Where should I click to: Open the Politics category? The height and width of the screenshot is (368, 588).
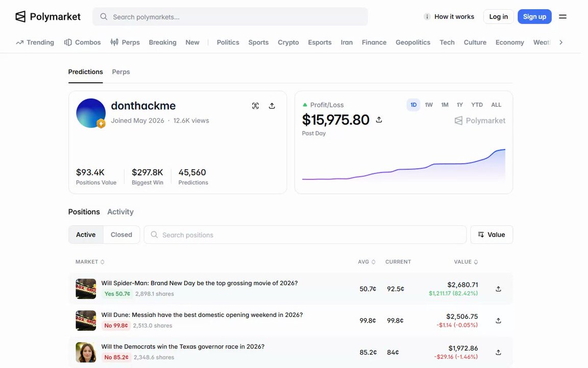(228, 42)
